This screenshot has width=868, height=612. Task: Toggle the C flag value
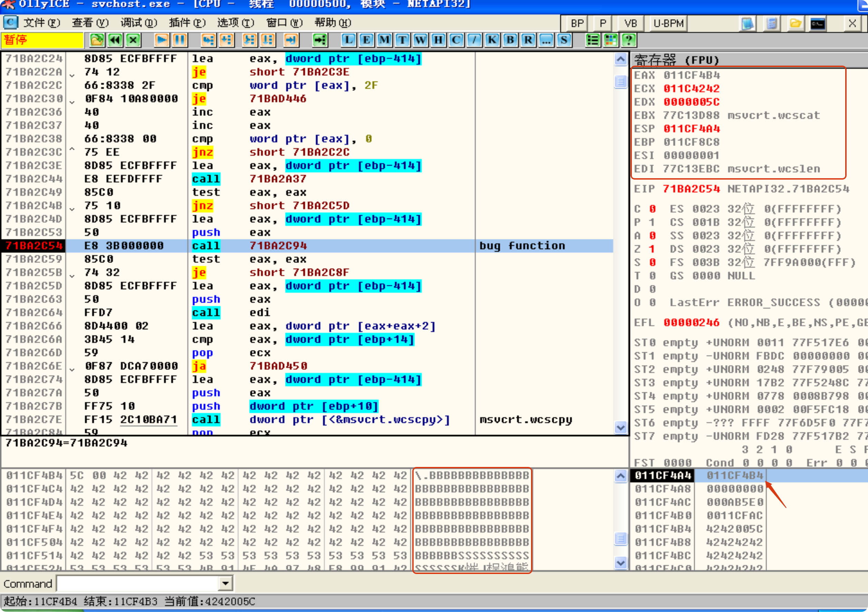point(652,209)
